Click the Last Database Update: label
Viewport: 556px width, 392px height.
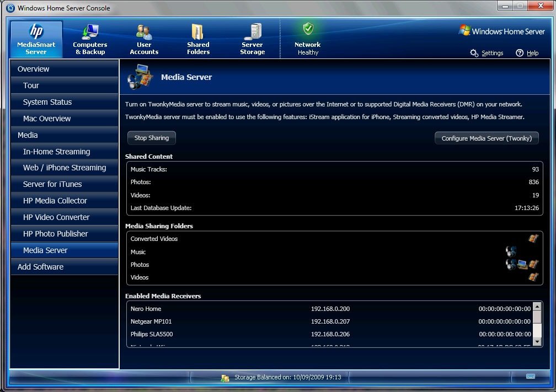point(161,208)
